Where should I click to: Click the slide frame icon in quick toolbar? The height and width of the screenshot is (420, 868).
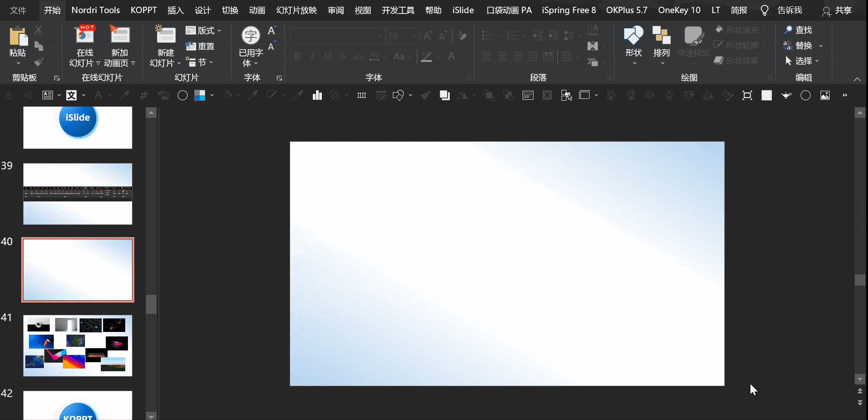(x=585, y=95)
